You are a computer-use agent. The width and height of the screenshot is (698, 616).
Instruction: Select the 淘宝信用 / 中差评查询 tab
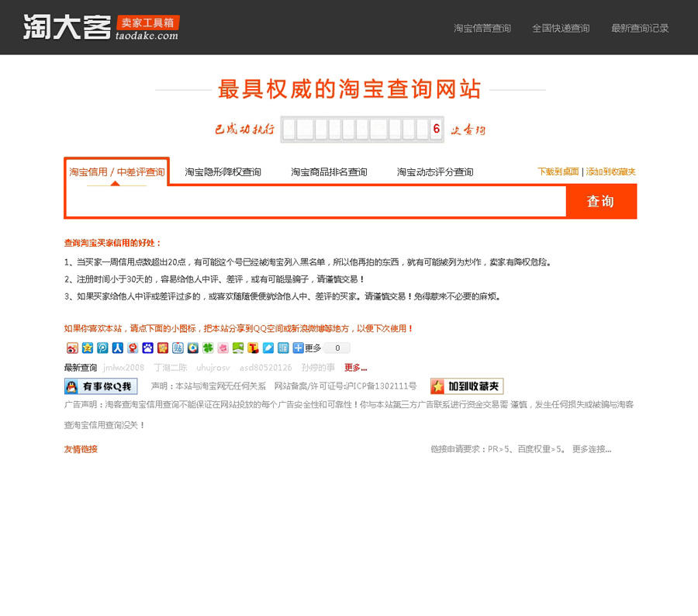(116, 172)
